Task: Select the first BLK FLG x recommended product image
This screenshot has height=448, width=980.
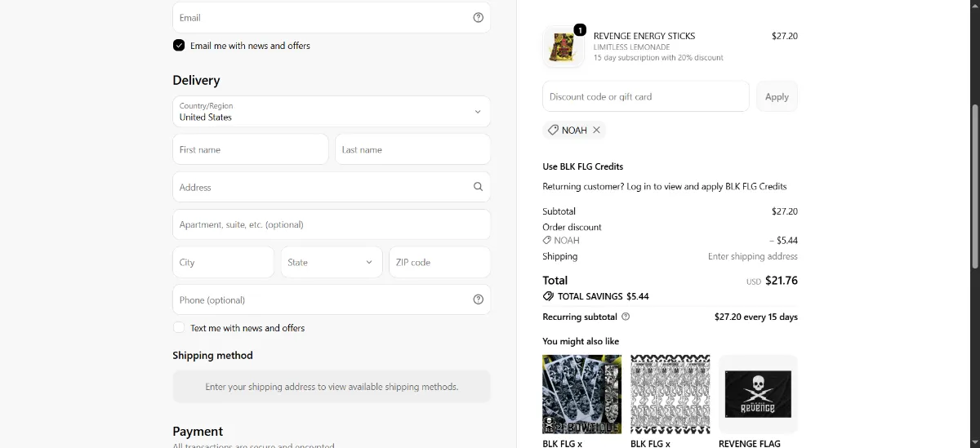Action: [582, 394]
